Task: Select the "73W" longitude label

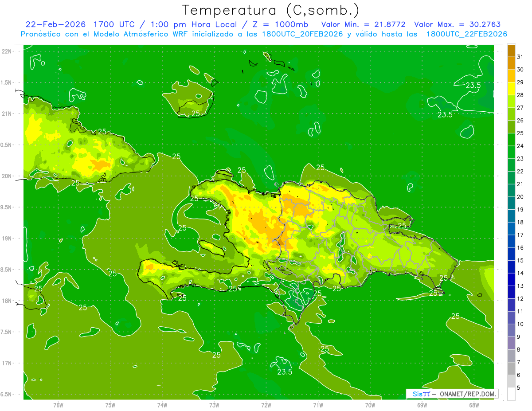Action: pos(214,405)
